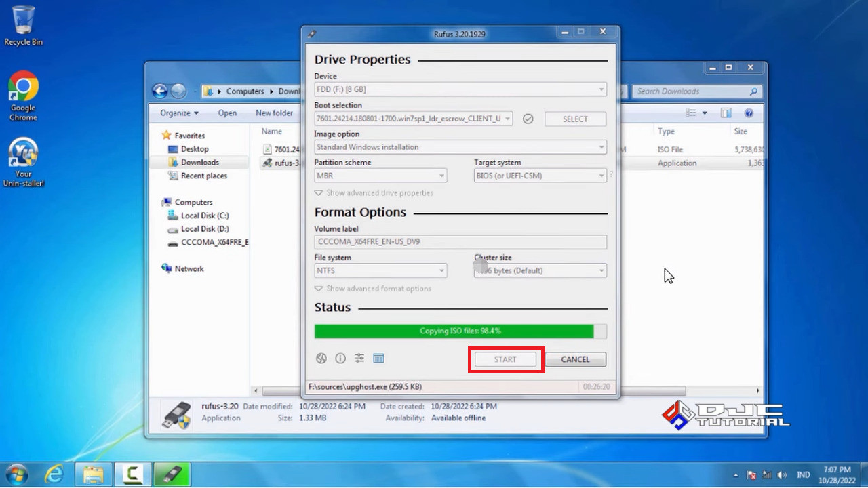This screenshot has width=868, height=488.
Task: Select Local Disk (C:) in sidebar
Action: (x=197, y=216)
